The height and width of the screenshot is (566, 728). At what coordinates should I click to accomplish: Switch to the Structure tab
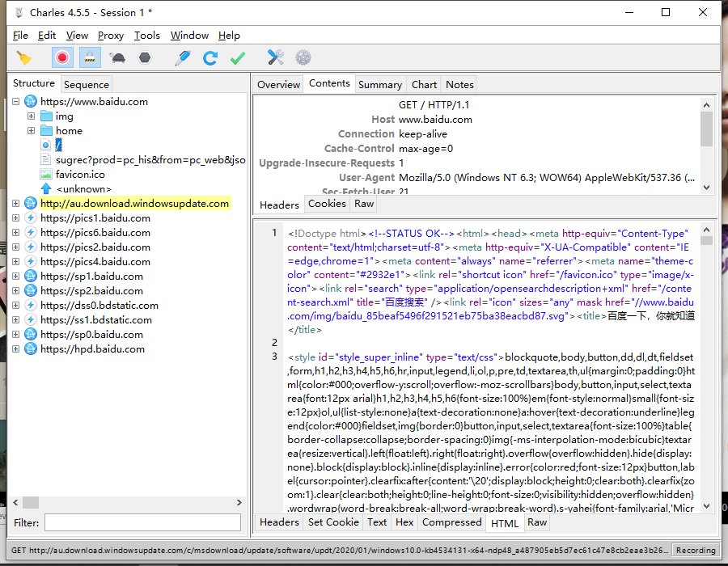pyautogui.click(x=34, y=83)
